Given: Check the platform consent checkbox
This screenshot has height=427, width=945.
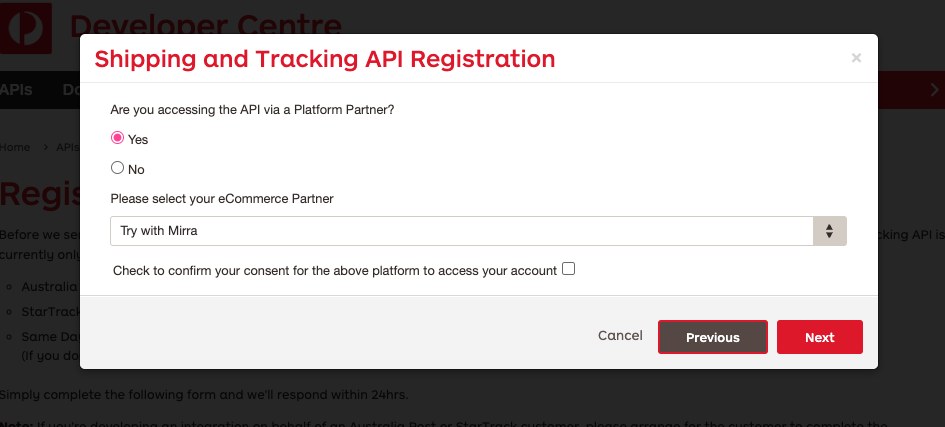Looking at the screenshot, I should (568, 269).
